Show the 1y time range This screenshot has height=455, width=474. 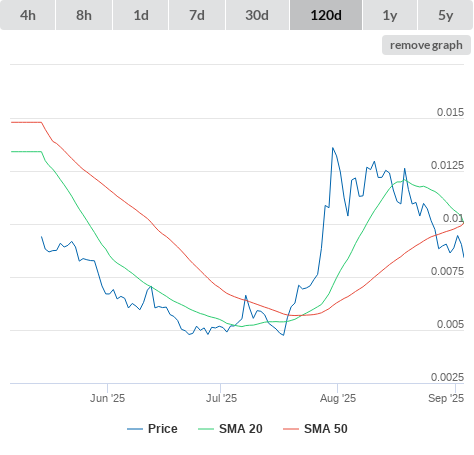point(390,15)
